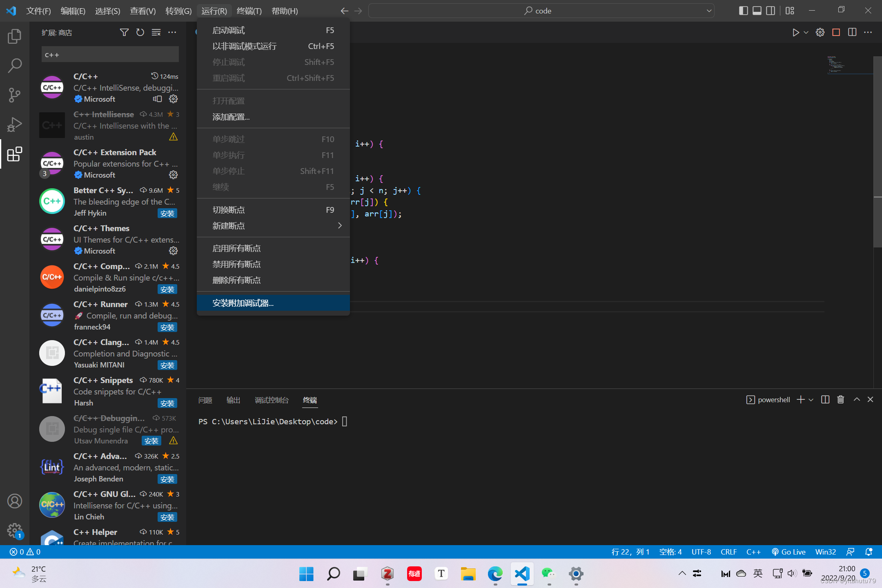Image resolution: width=882 pixels, height=588 pixels.
Task: Open manage gear for C/C++ extension
Action: 173,99
